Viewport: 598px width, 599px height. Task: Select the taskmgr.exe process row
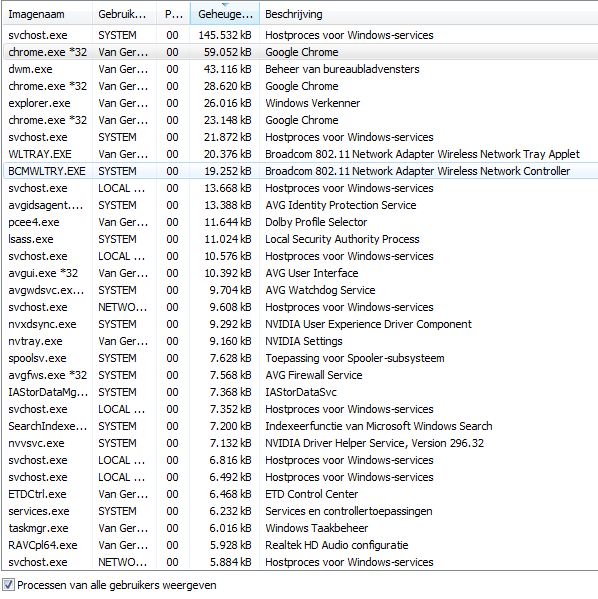pyautogui.click(x=300, y=528)
